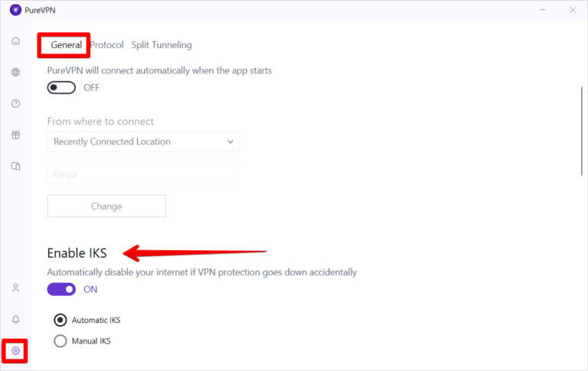
Task: Open the globe Locations icon
Action: pos(15,72)
